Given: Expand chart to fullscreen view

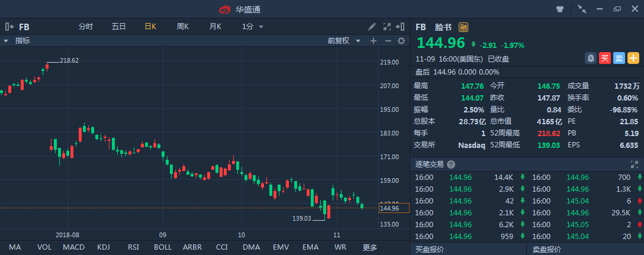Looking at the screenshot, I should click(387, 27).
